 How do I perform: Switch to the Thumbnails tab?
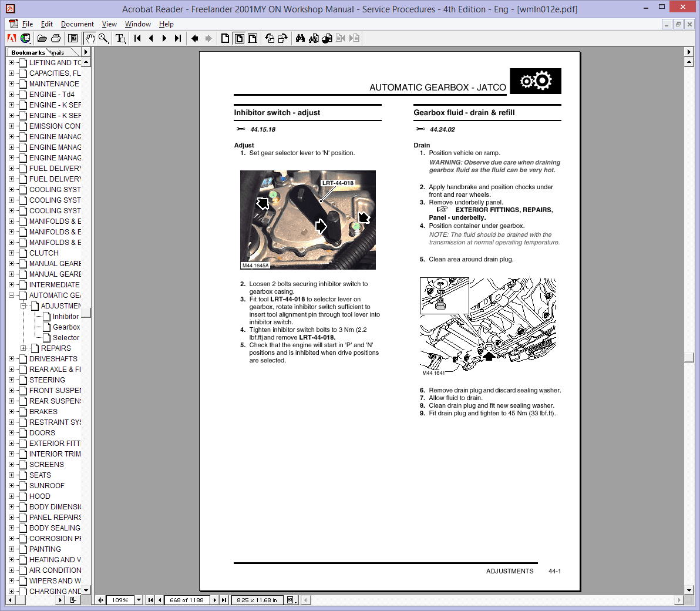coord(57,52)
